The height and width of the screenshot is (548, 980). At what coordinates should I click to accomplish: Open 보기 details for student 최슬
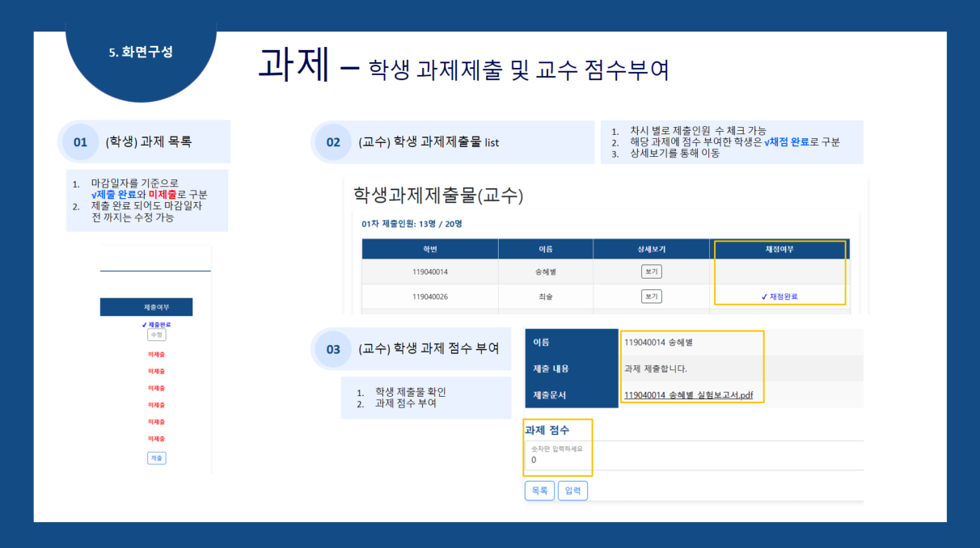pyautogui.click(x=651, y=297)
